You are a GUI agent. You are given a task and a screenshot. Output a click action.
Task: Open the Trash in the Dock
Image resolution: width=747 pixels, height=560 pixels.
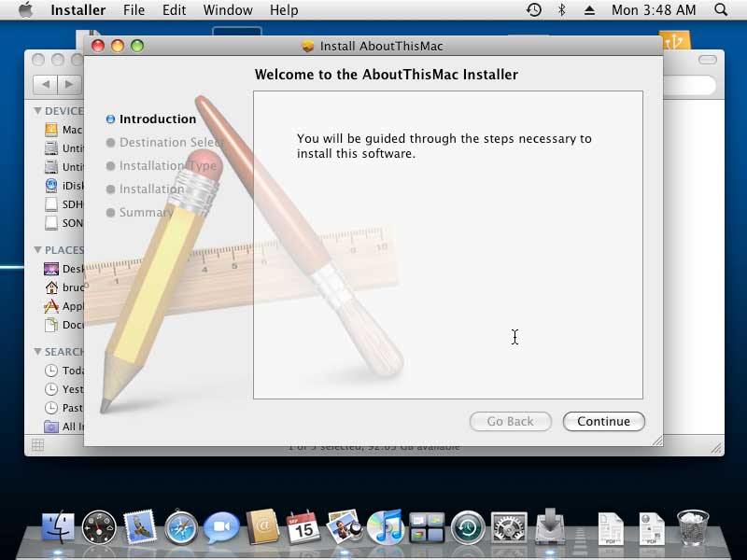click(x=693, y=526)
